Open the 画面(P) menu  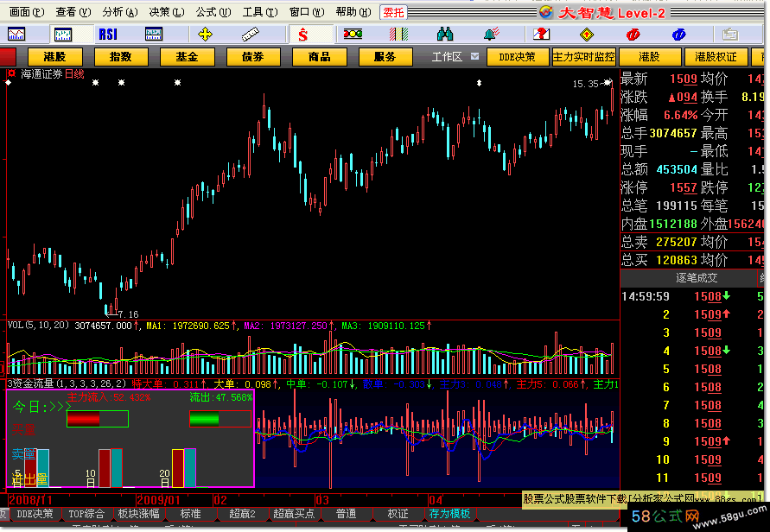click(x=26, y=12)
